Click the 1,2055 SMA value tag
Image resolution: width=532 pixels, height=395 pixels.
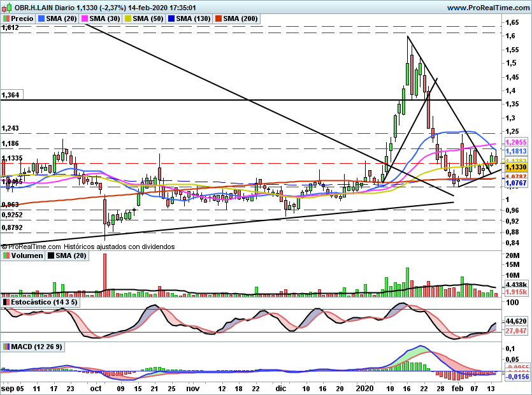(516, 142)
